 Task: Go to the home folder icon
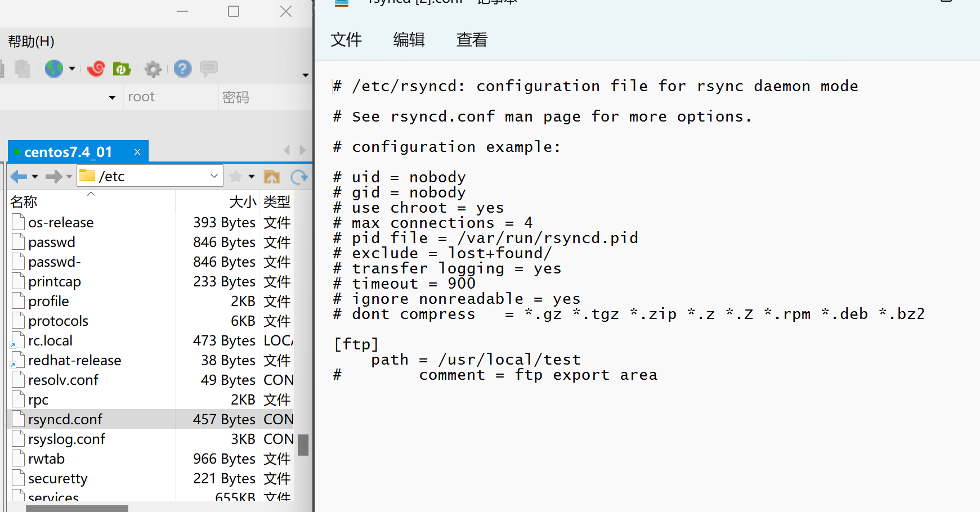point(272,177)
